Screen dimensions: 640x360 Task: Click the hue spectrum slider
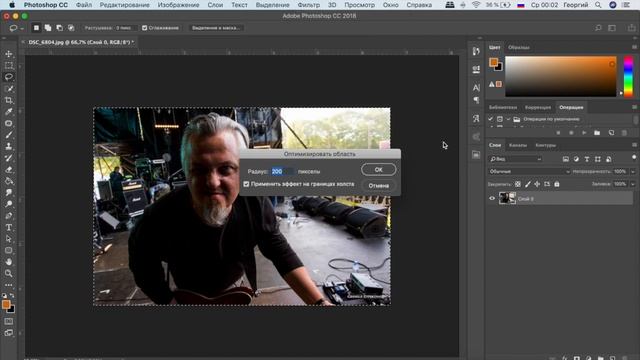(x=629, y=77)
